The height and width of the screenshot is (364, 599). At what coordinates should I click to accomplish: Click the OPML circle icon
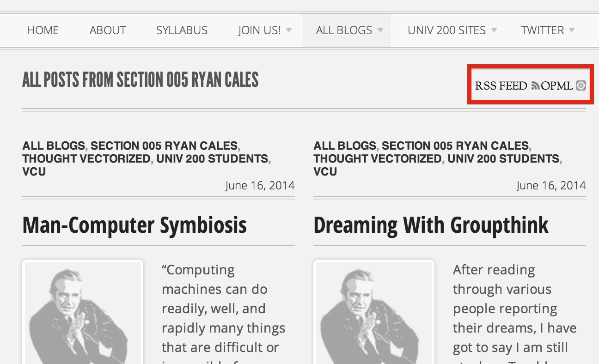click(581, 85)
